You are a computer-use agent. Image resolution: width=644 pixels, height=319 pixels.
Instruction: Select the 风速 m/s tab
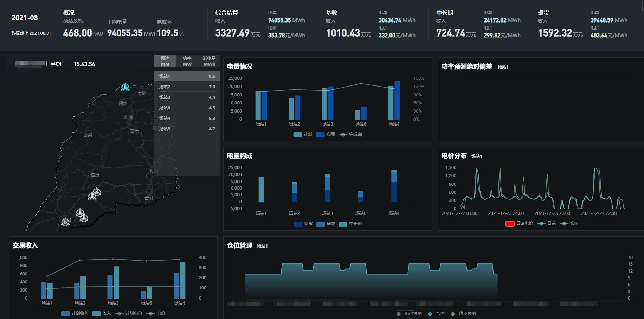coord(165,61)
